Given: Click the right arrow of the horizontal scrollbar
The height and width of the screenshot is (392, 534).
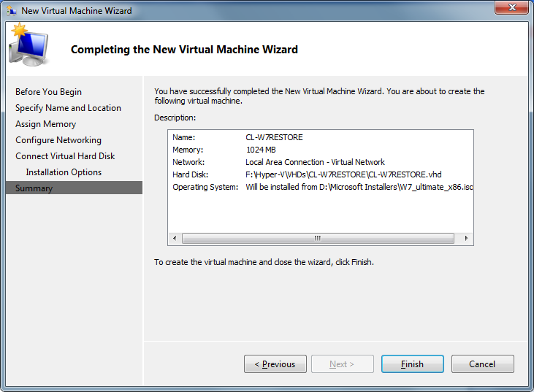Looking at the screenshot, I should pos(467,239).
